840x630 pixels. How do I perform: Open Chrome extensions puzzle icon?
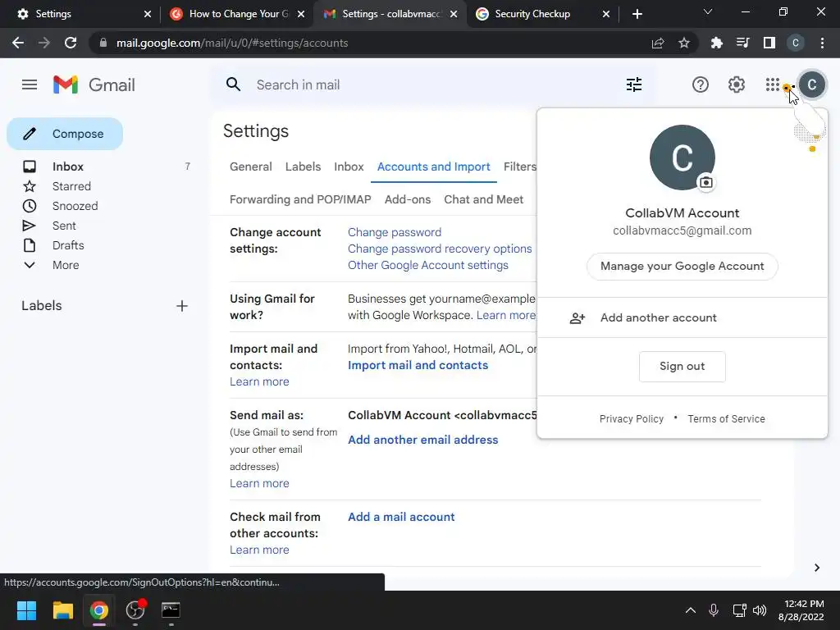(x=716, y=43)
